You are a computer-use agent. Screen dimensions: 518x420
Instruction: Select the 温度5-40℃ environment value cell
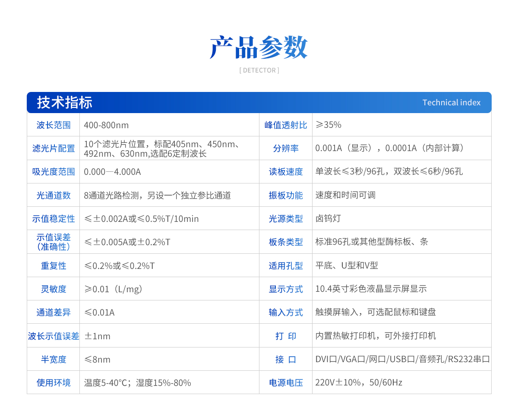point(137,383)
